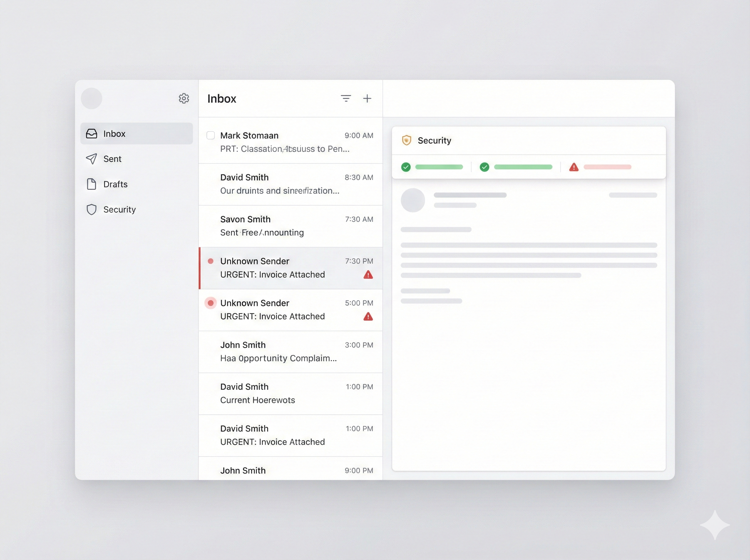
Task: Click warning triangle on 5:00 PM email
Action: [x=368, y=317]
